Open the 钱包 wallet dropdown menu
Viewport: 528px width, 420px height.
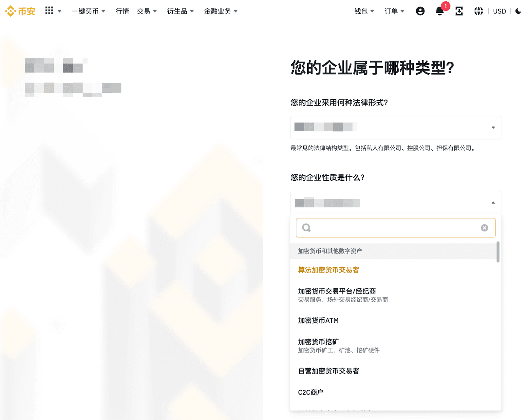[x=364, y=11]
